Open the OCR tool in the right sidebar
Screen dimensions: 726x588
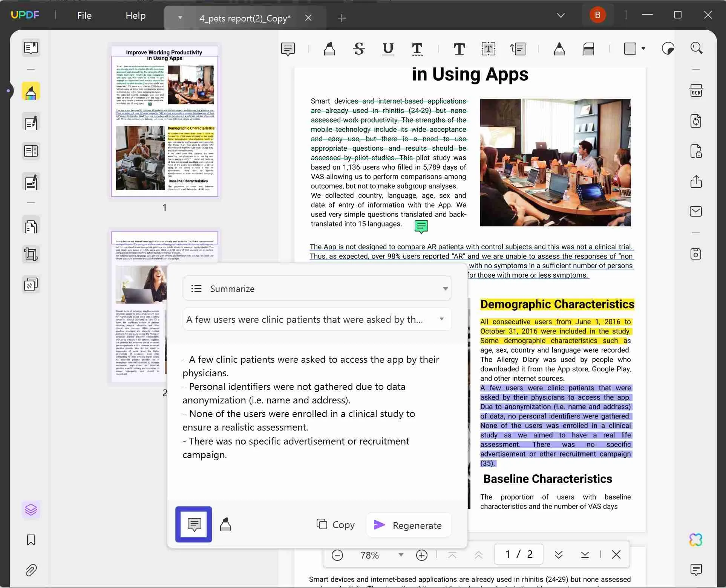point(696,90)
